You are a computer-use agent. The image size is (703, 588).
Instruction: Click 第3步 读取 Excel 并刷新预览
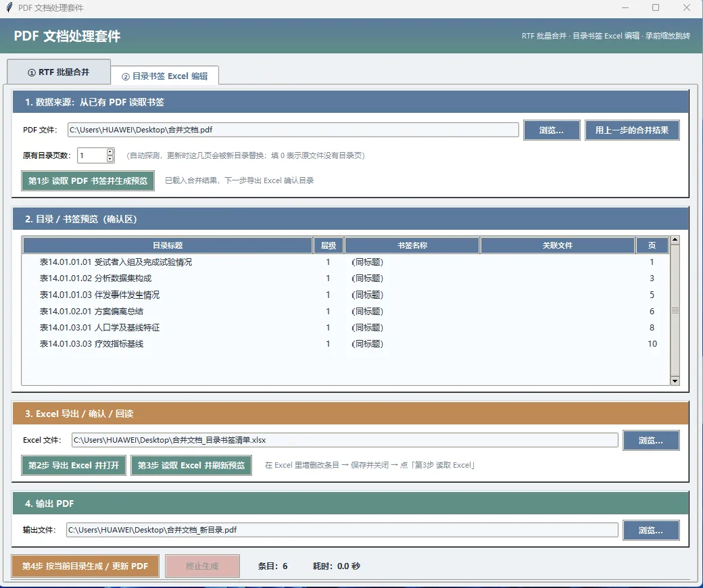click(x=191, y=465)
